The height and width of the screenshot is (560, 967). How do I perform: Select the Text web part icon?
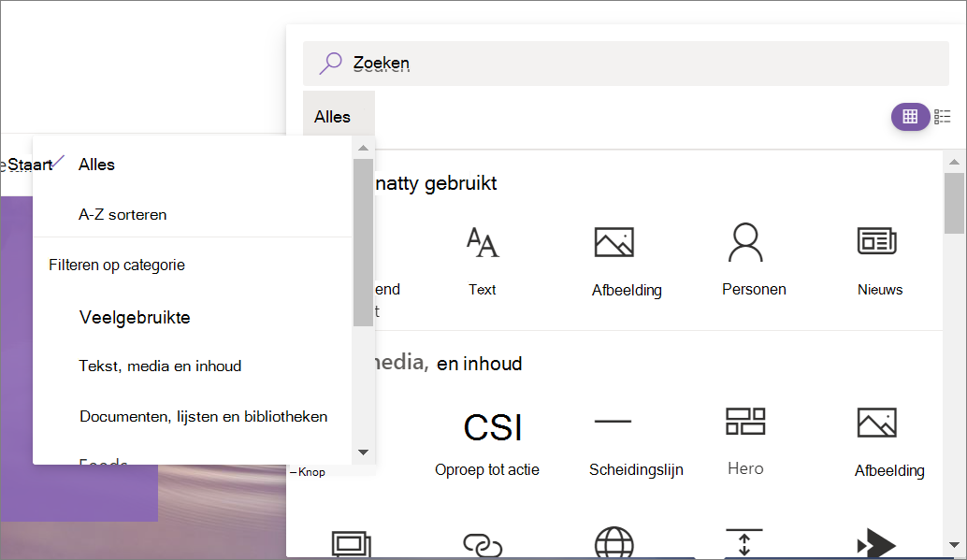(x=483, y=242)
